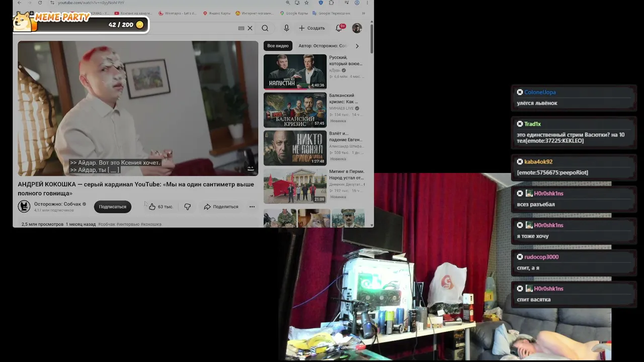Click rudocop3000 username in chat

click(541, 257)
